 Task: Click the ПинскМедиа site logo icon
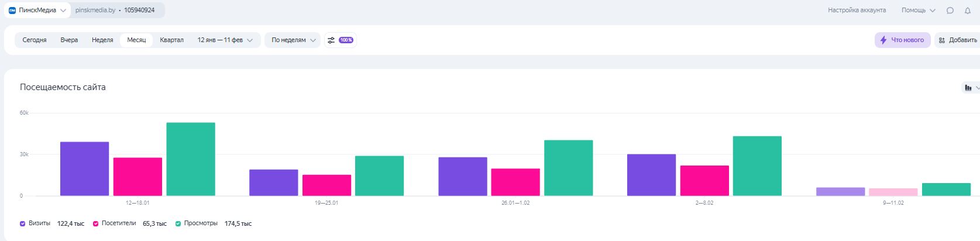coord(12,11)
